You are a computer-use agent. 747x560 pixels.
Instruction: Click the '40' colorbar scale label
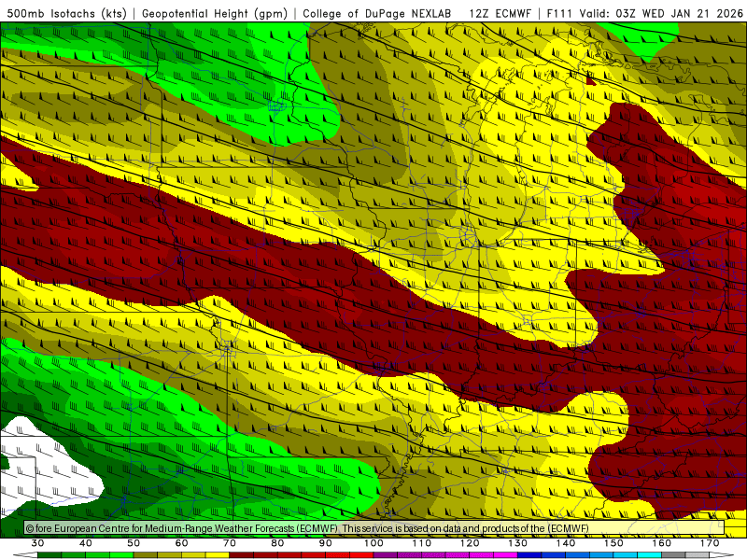tap(86, 543)
